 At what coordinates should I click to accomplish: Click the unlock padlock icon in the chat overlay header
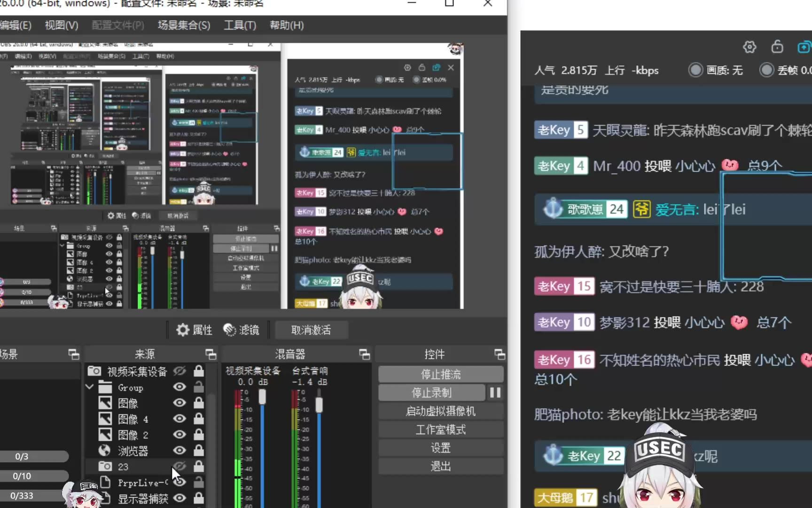tap(777, 47)
